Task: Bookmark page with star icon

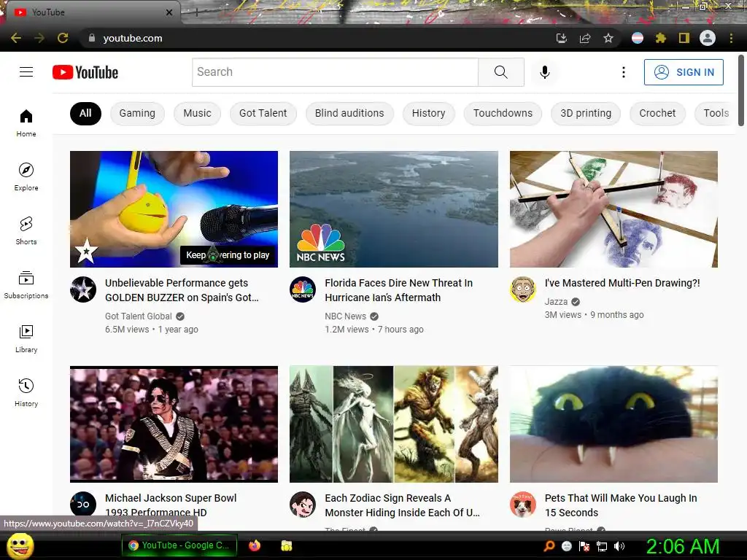Action: 608,38
